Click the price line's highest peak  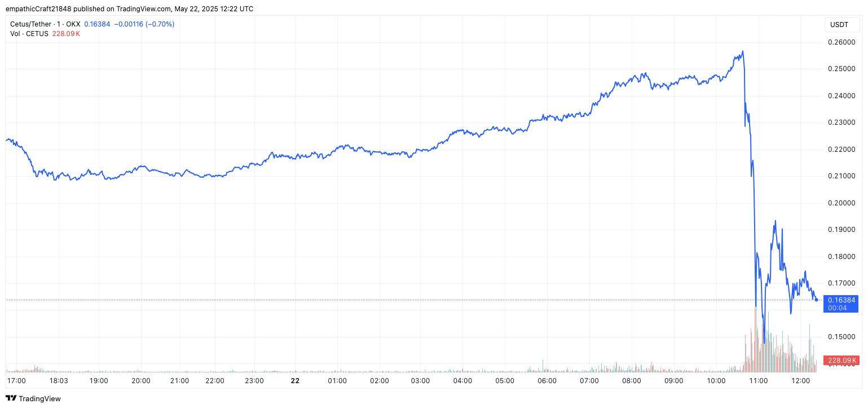point(743,51)
